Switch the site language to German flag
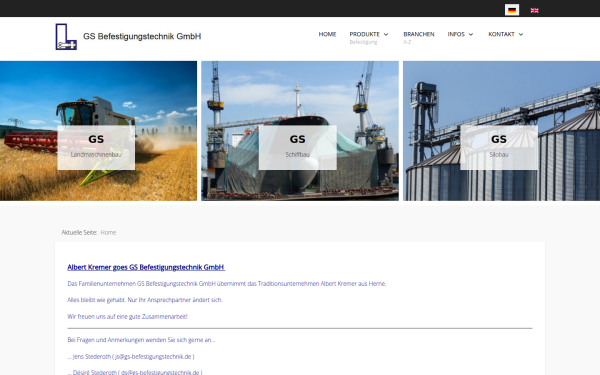This screenshot has height=375, width=600. click(x=512, y=10)
